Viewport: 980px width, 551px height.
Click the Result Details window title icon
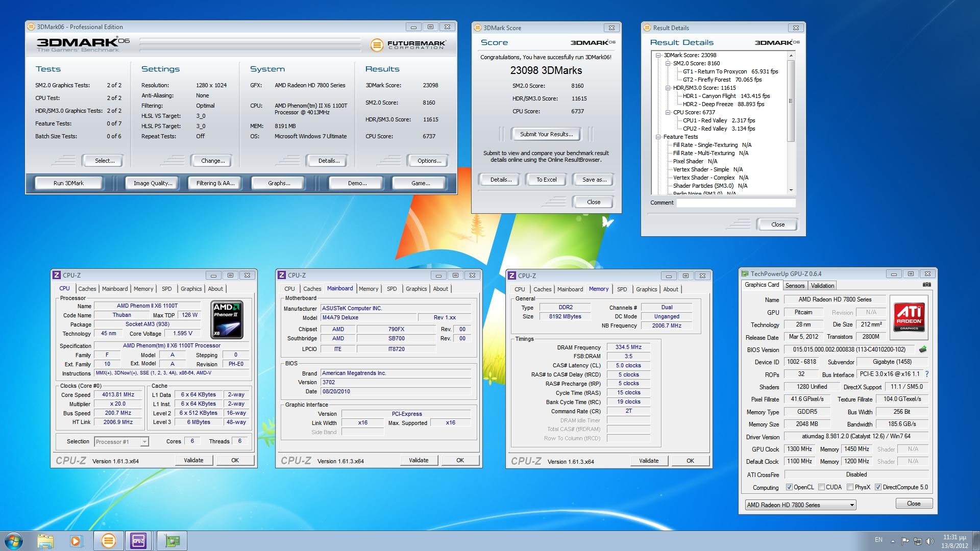point(647,28)
